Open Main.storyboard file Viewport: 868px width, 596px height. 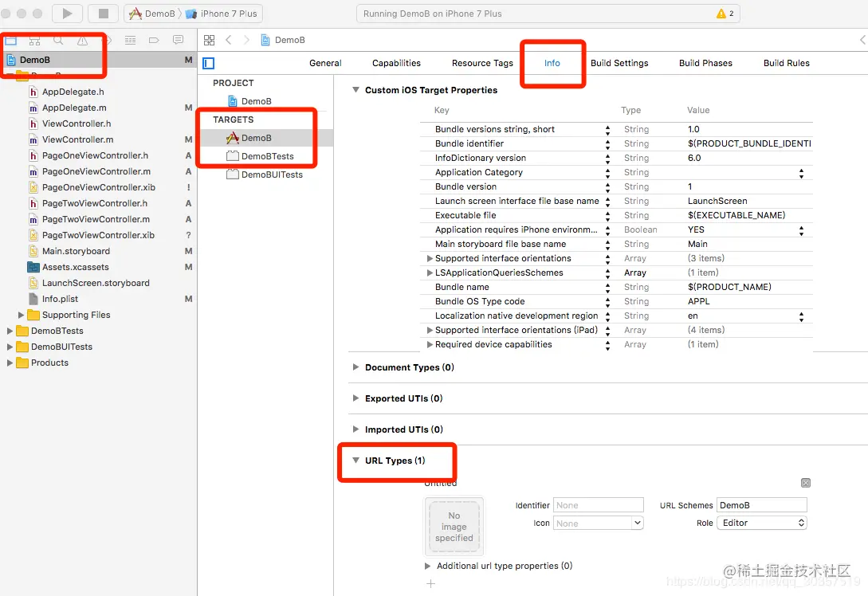tap(76, 251)
